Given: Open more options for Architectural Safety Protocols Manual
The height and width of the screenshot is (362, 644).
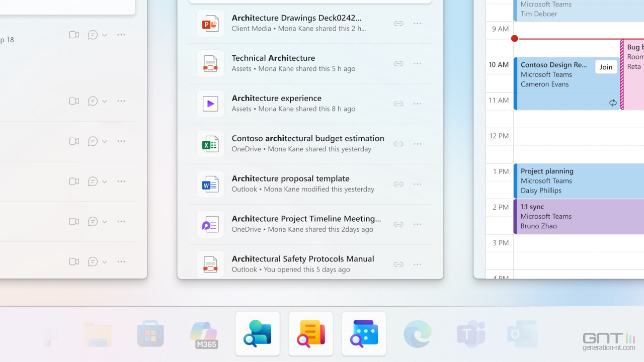Looking at the screenshot, I should coord(417,264).
